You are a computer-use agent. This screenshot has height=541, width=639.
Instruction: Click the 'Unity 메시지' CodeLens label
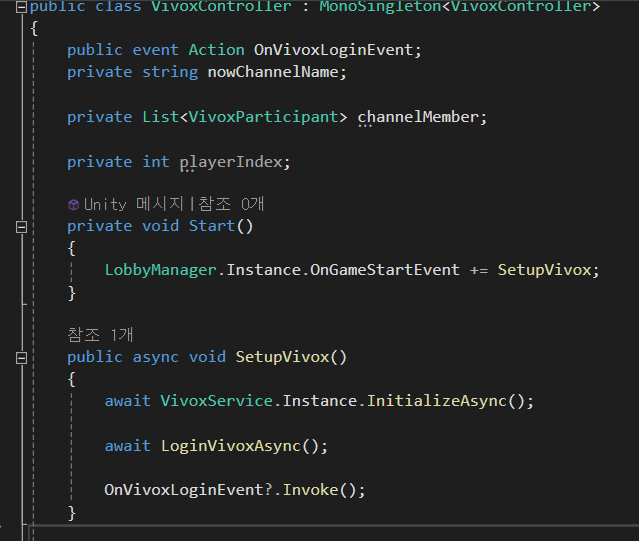(x=134, y=204)
